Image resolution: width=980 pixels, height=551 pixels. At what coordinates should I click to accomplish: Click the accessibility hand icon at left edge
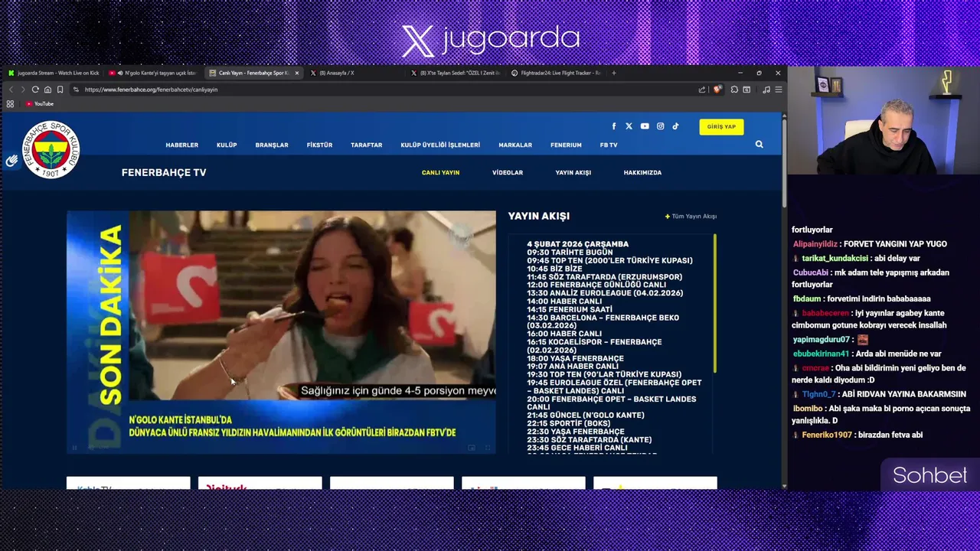(x=11, y=161)
